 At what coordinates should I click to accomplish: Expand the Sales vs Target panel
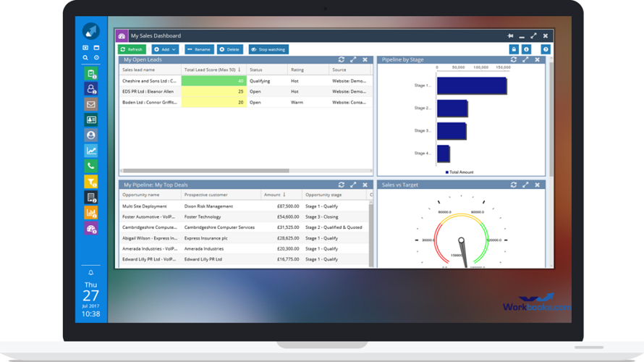pos(525,185)
